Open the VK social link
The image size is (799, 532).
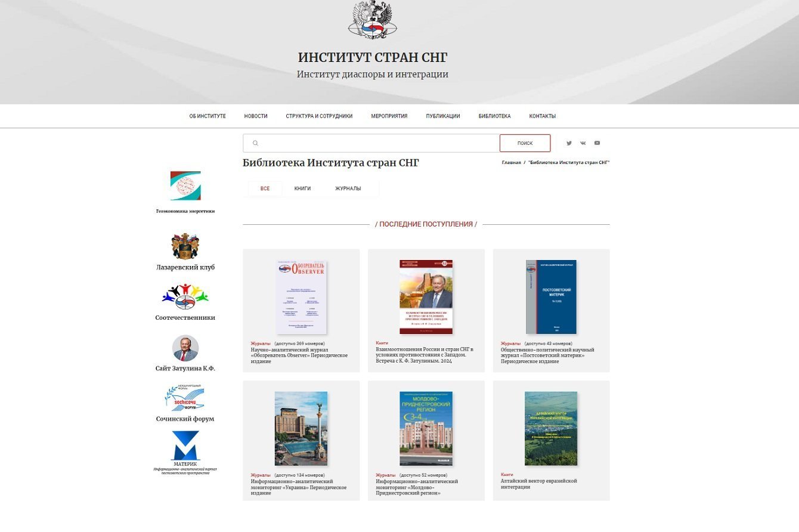pyautogui.click(x=583, y=143)
